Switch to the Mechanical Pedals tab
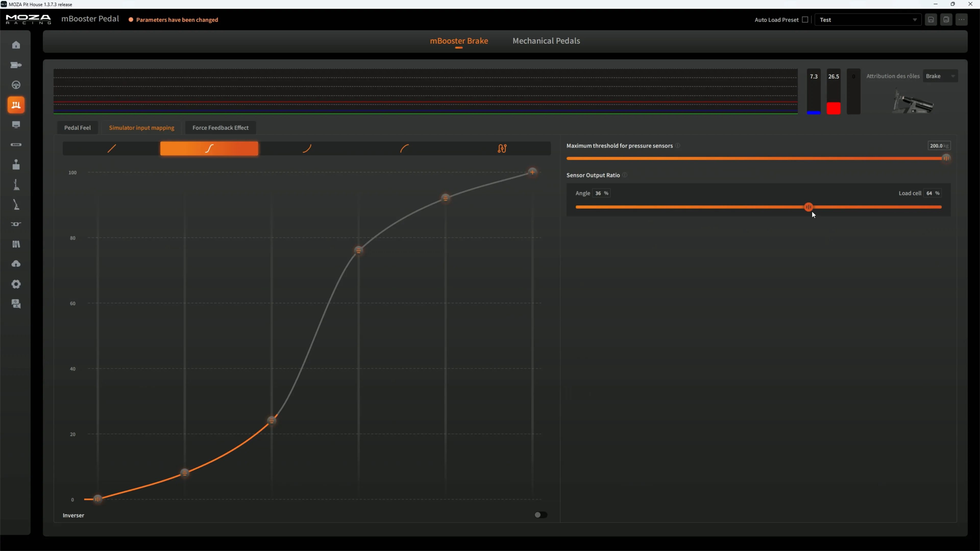Image resolution: width=980 pixels, height=551 pixels. [546, 41]
